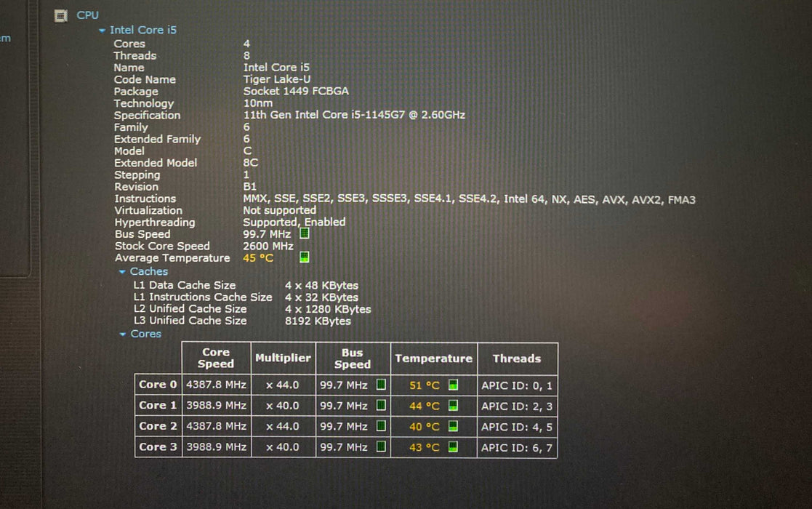Click the Core Speed column header
Viewport: 812px width, 509px height.
pyautogui.click(x=216, y=358)
